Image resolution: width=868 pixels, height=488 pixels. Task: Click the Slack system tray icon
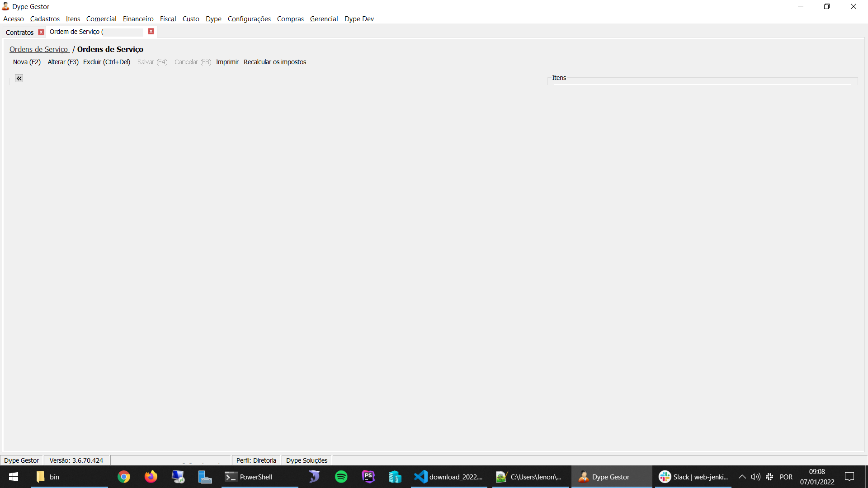769,477
